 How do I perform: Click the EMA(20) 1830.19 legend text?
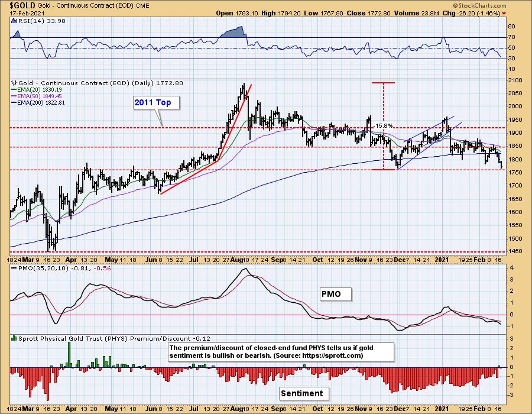click(40, 89)
